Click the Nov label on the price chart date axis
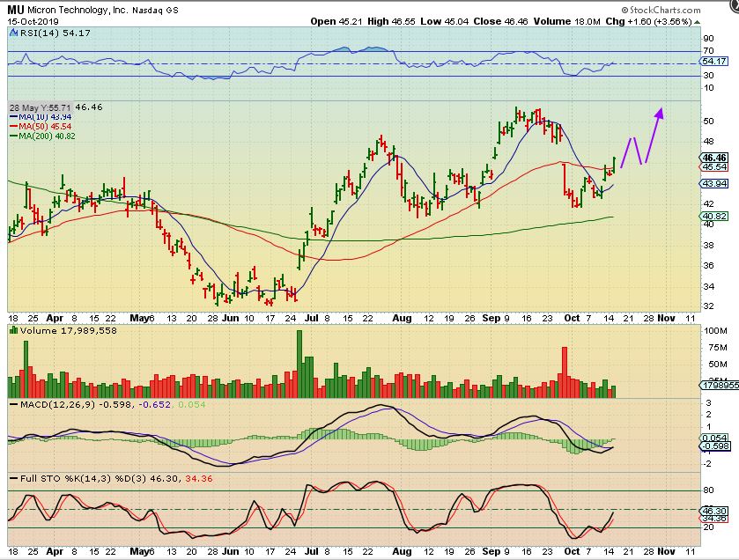The width and height of the screenshot is (739, 560). [666, 319]
